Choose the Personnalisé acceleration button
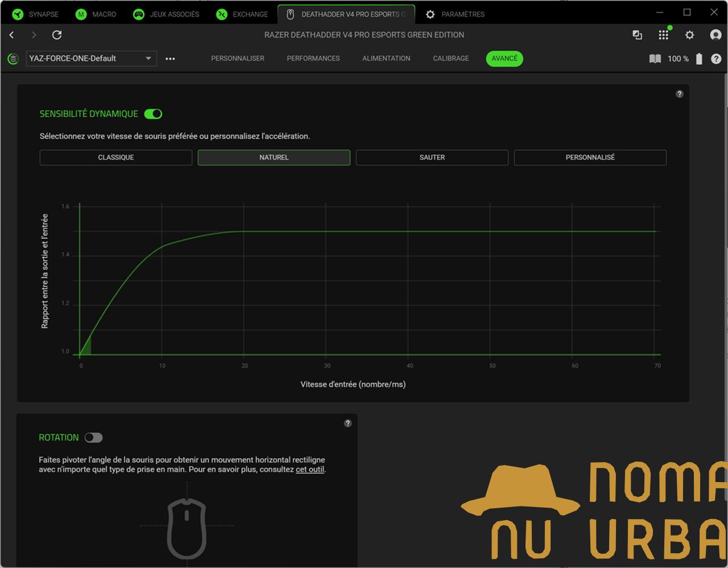Image resolution: width=728 pixels, height=568 pixels. pyautogui.click(x=590, y=158)
